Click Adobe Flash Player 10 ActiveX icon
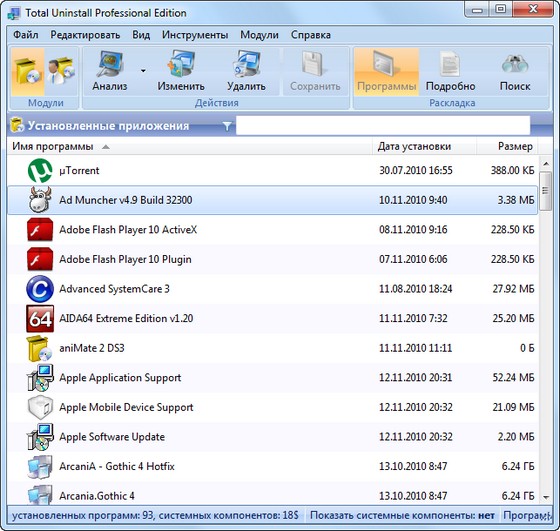Screen dimensions: 560x531 click(x=40, y=230)
